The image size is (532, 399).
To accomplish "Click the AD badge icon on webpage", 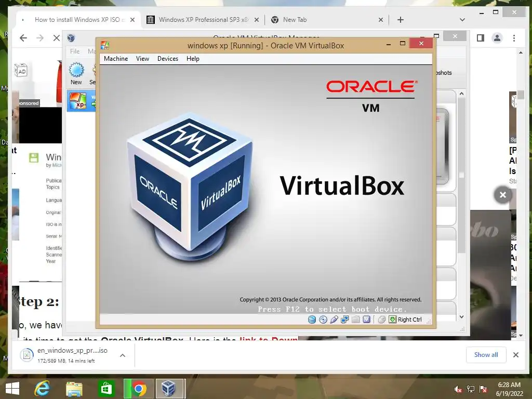I will point(20,70).
